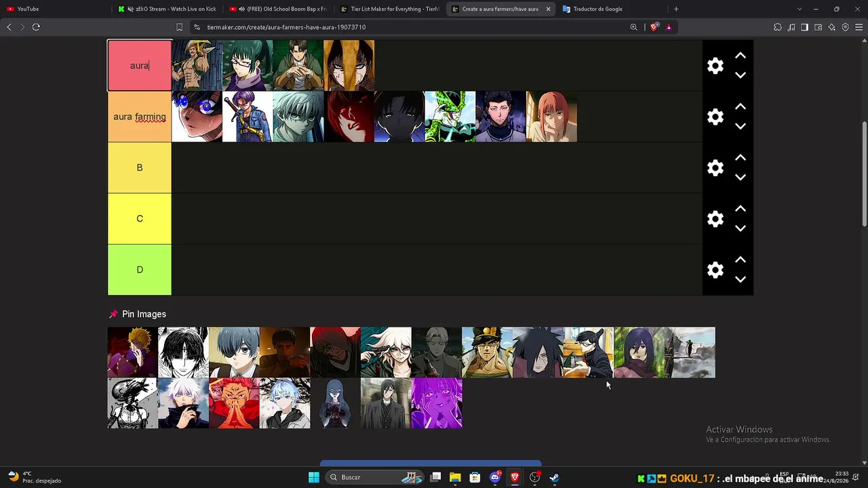Select the orange aura farming tier label

point(140,117)
